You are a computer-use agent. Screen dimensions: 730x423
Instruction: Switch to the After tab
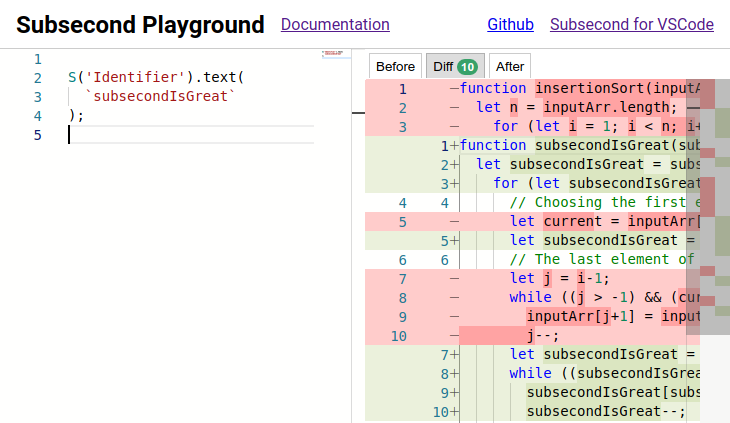pyautogui.click(x=510, y=67)
